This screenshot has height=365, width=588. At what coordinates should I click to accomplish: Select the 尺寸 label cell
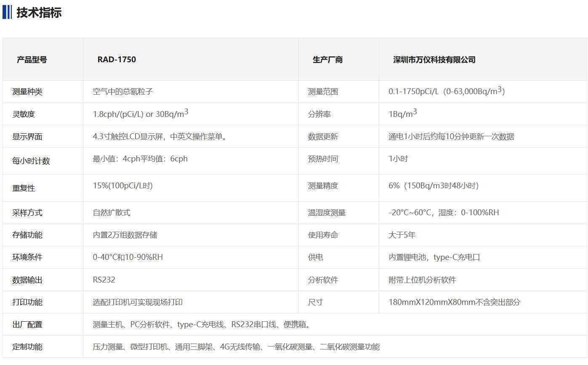(x=339, y=302)
